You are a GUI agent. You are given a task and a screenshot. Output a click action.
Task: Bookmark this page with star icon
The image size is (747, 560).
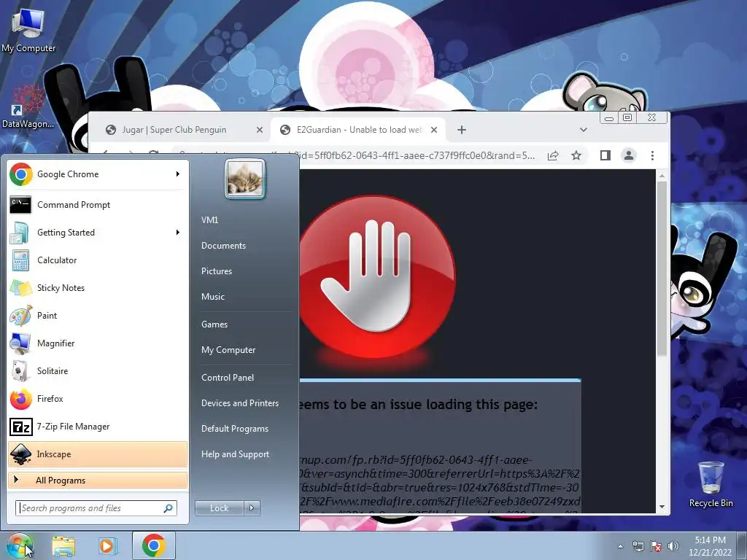point(576,156)
